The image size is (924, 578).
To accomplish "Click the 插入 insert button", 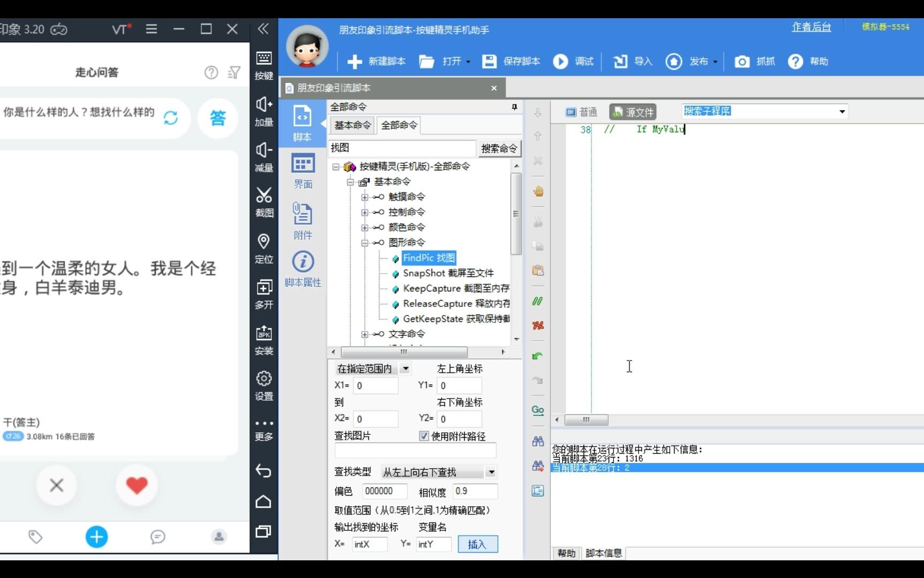I will [x=478, y=544].
